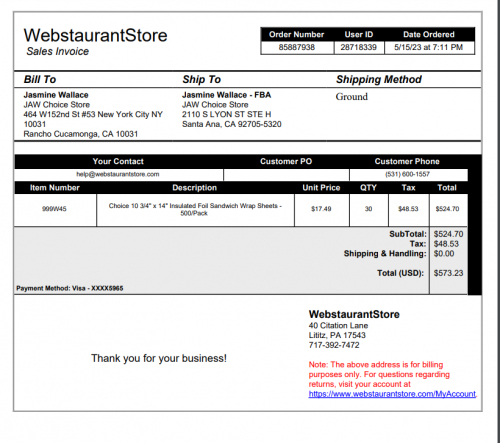Click the Item Number column header

55,188
